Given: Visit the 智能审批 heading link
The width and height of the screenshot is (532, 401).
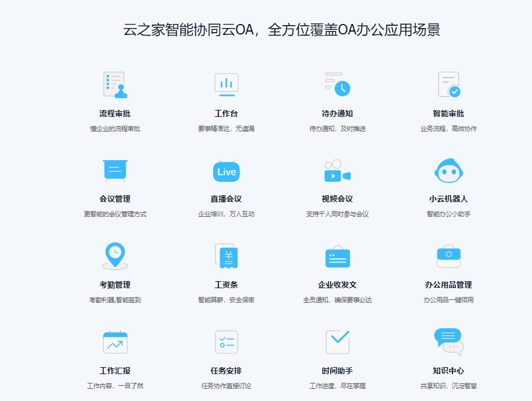Looking at the screenshot, I should 448,113.
